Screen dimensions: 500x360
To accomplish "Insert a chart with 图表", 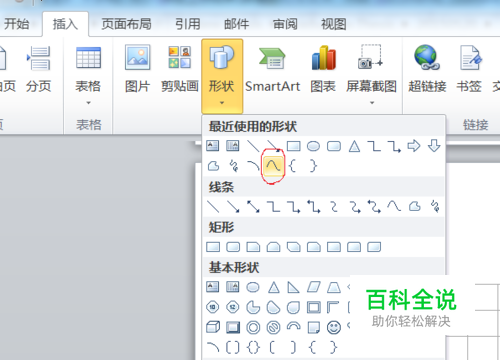I will (x=323, y=69).
